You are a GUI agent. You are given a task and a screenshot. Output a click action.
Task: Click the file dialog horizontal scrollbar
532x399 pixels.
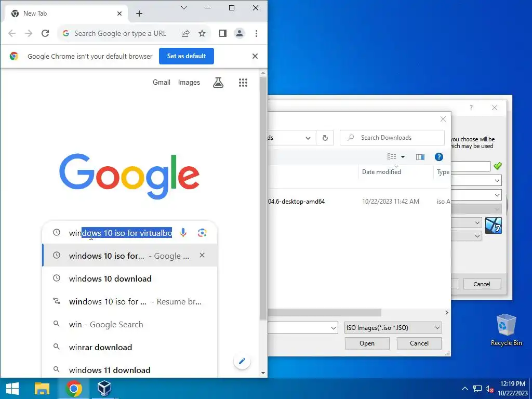[x=324, y=312]
